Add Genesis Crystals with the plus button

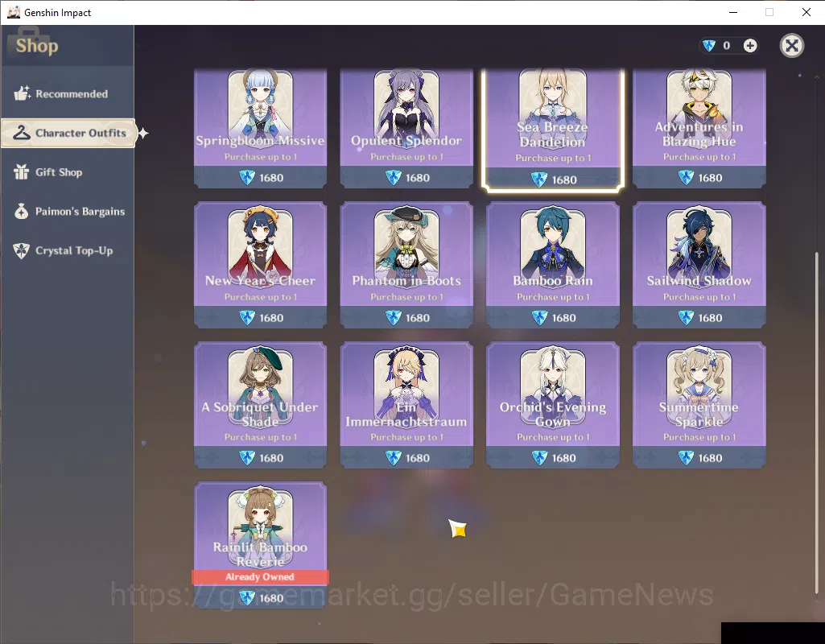(x=750, y=46)
